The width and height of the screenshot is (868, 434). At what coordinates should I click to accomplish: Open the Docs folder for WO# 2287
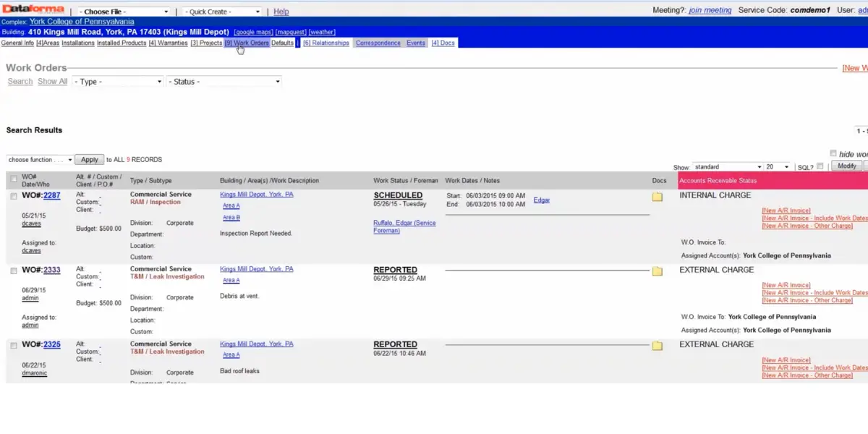658,197
